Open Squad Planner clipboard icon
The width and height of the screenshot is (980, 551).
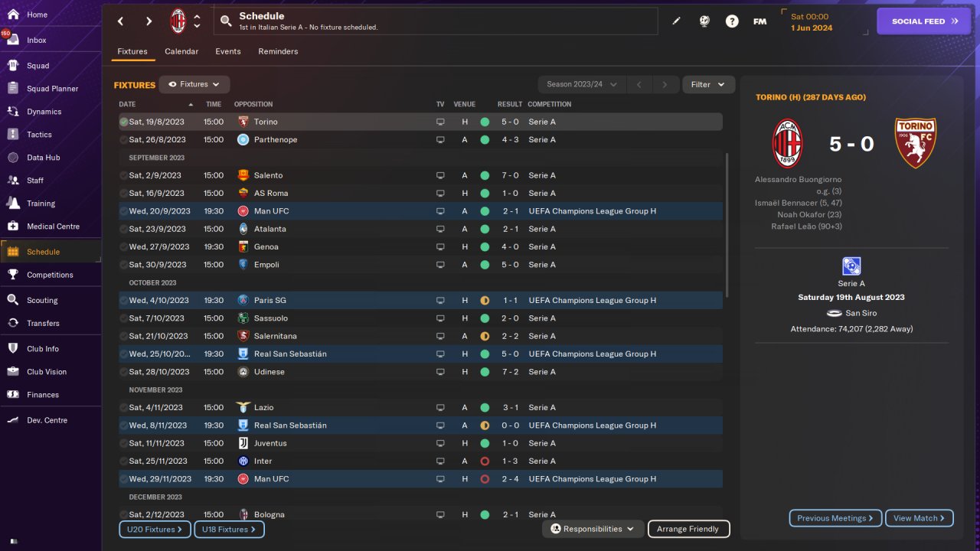13,89
